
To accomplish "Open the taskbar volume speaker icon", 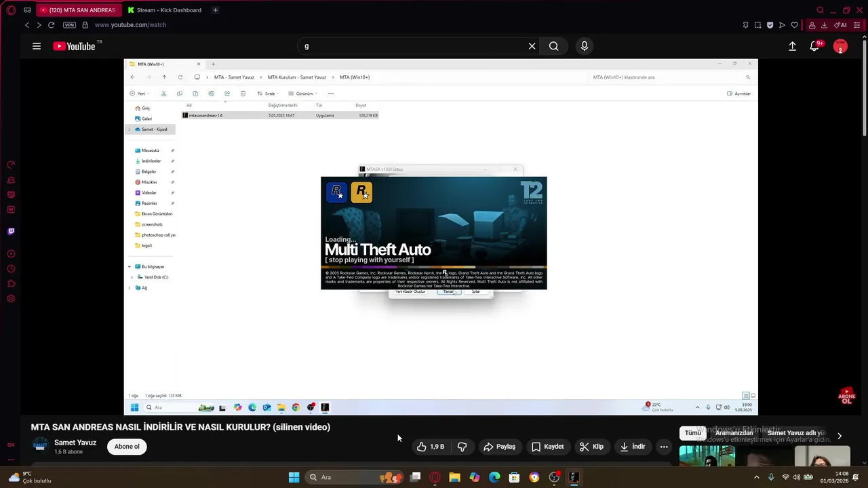I will [x=797, y=477].
